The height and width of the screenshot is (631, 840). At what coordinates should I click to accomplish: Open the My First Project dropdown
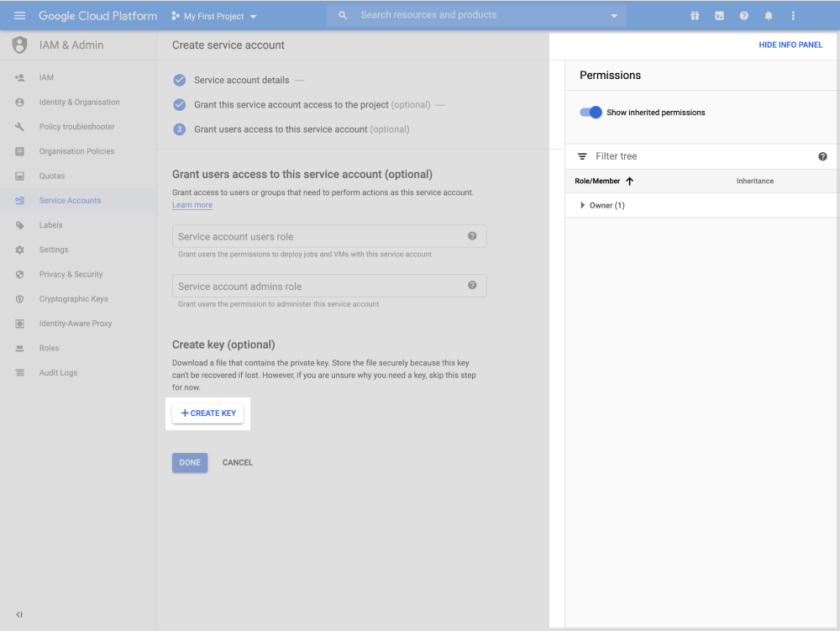(215, 17)
